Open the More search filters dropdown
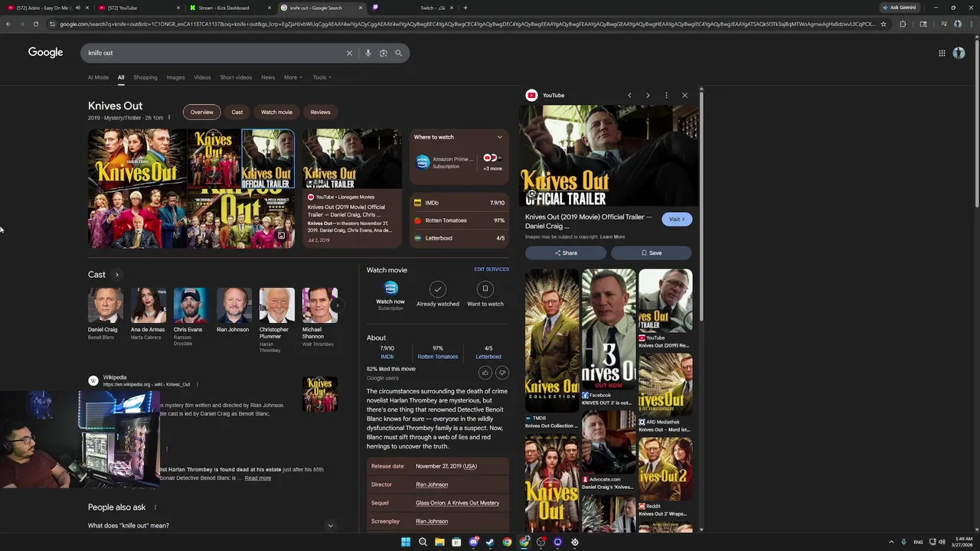This screenshot has height=551, width=980. tap(293, 77)
